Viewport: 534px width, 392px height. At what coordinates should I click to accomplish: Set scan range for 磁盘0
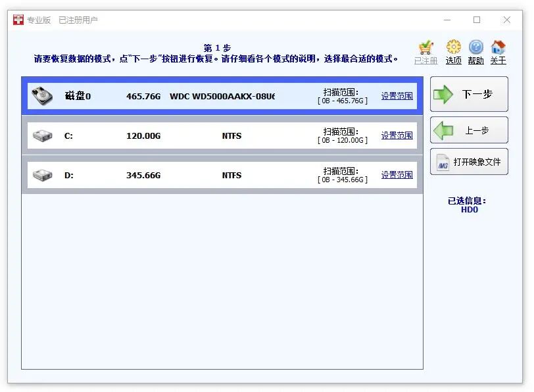pos(397,96)
